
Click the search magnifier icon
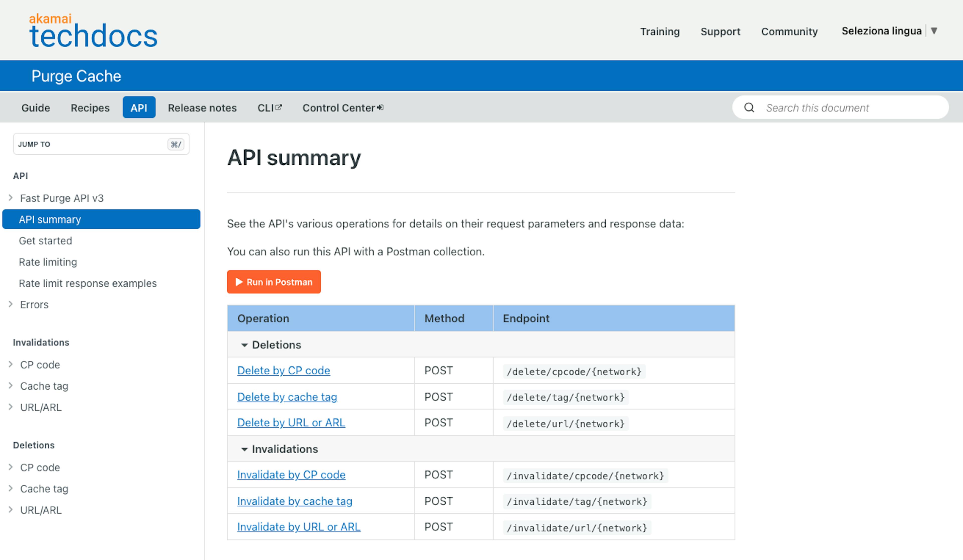(x=749, y=108)
